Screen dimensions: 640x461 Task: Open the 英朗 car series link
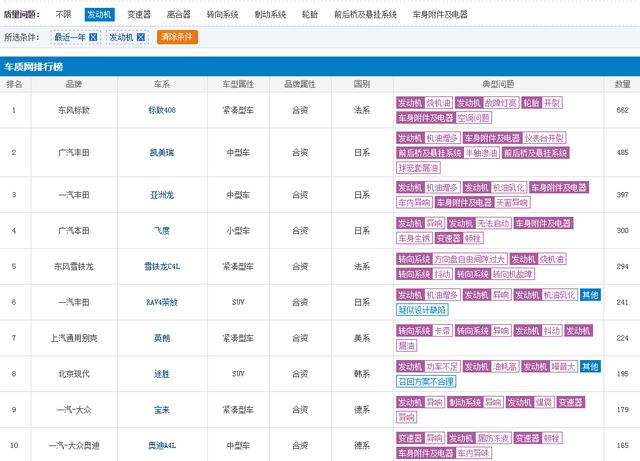click(x=162, y=338)
